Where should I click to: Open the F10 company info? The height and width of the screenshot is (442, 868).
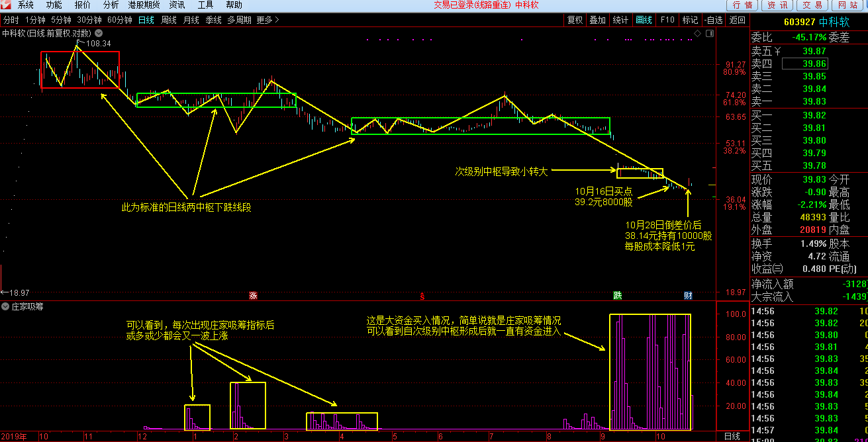(x=667, y=20)
